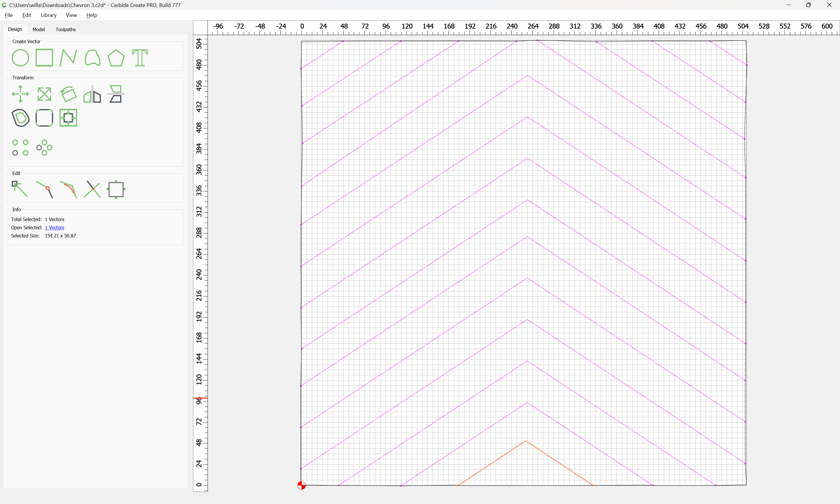This screenshot has height=504, width=840.
Task: Open the Corner fillet tool
Action: [44, 118]
